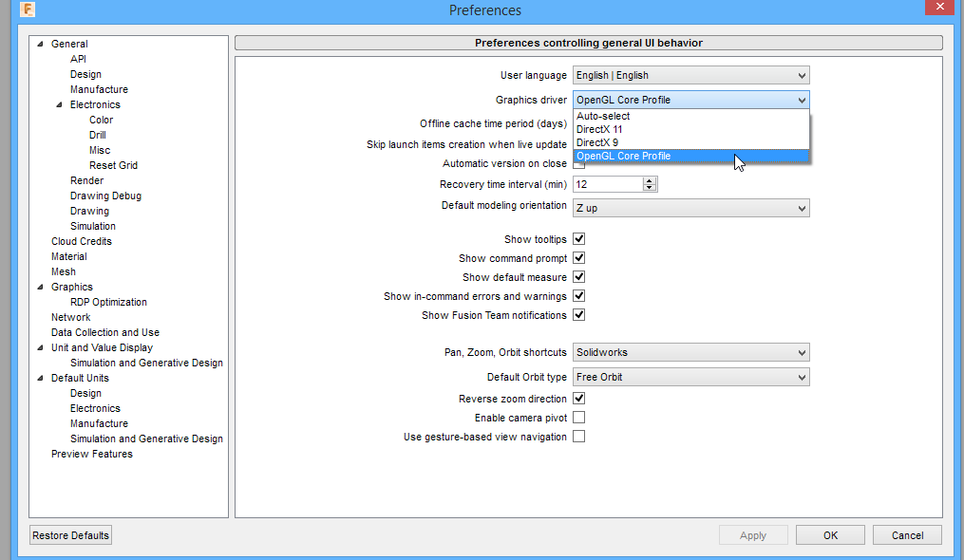Select Cloud Credits tree item

point(81,241)
